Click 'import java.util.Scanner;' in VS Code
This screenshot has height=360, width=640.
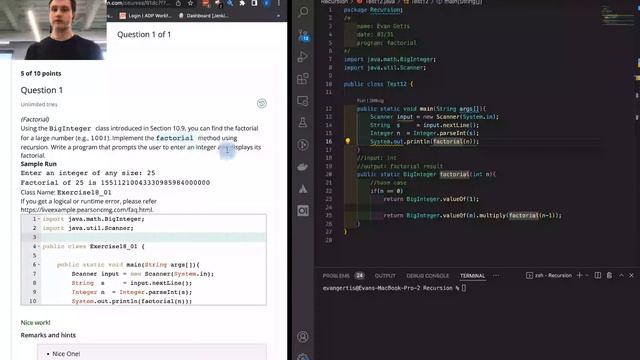click(384, 68)
